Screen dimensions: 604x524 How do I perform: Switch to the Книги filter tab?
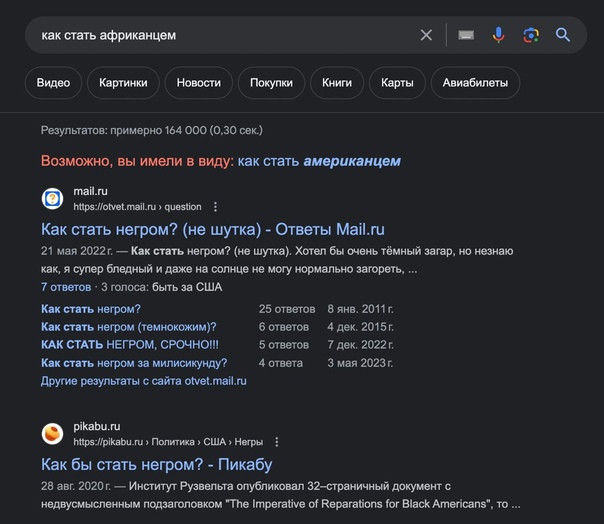[337, 83]
